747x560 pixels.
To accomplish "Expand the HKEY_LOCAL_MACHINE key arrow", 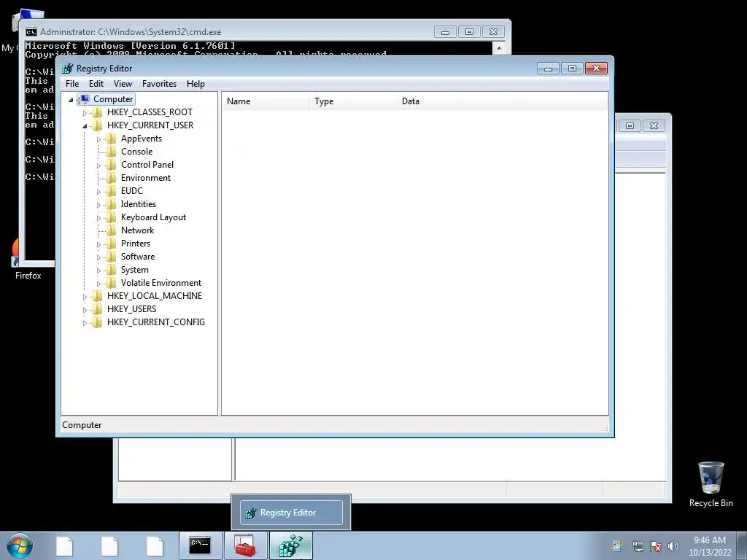I will (85, 297).
